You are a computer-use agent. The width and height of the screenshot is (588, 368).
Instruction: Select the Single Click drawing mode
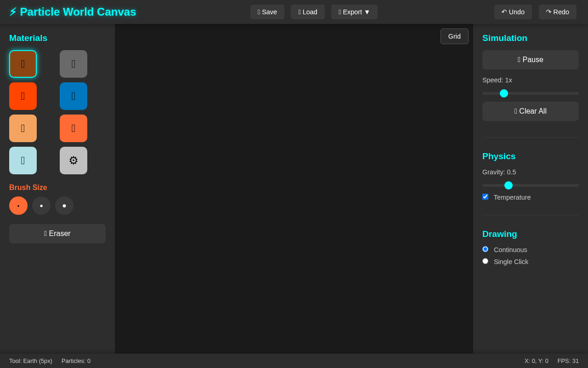(x=485, y=261)
